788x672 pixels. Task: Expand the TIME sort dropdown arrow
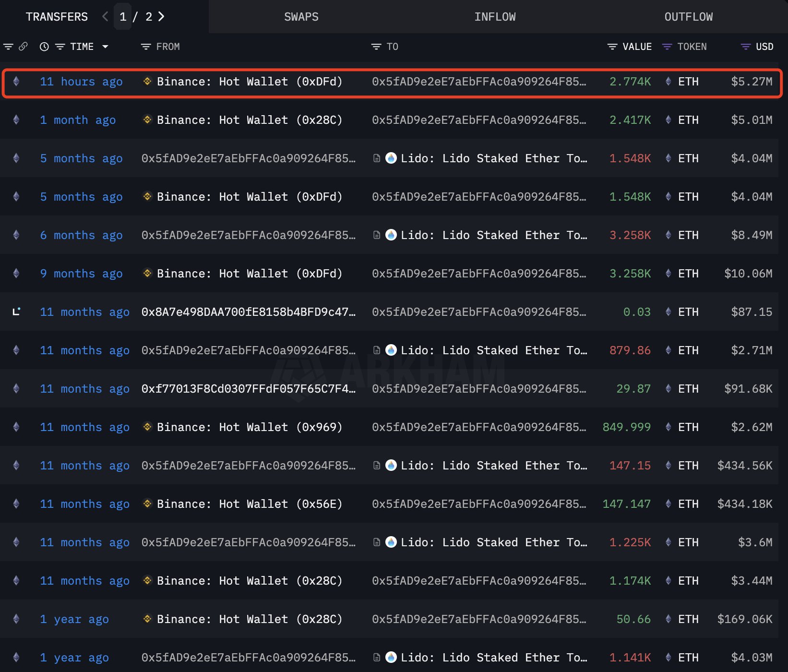pyautogui.click(x=105, y=47)
